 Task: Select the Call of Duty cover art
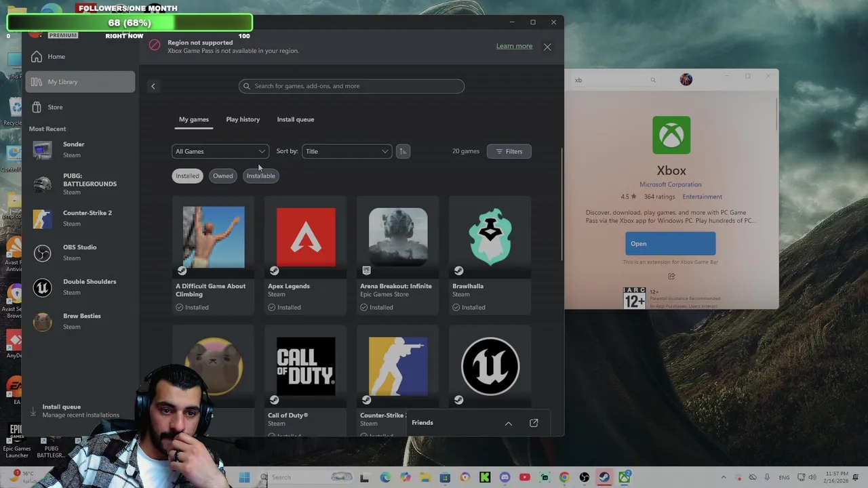(306, 366)
